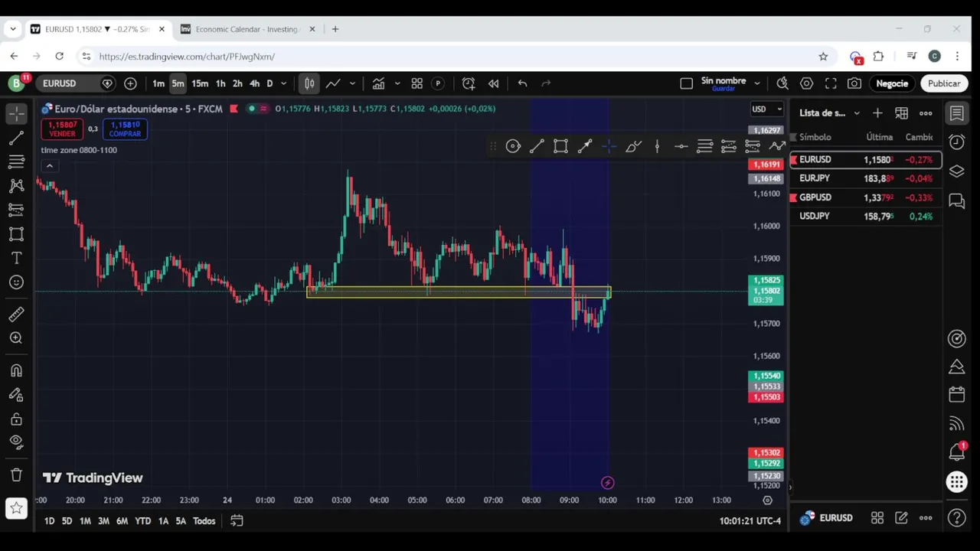Image resolution: width=980 pixels, height=551 pixels.
Task: Expand the Lista de s... watchlist dropdown
Action: tap(857, 113)
